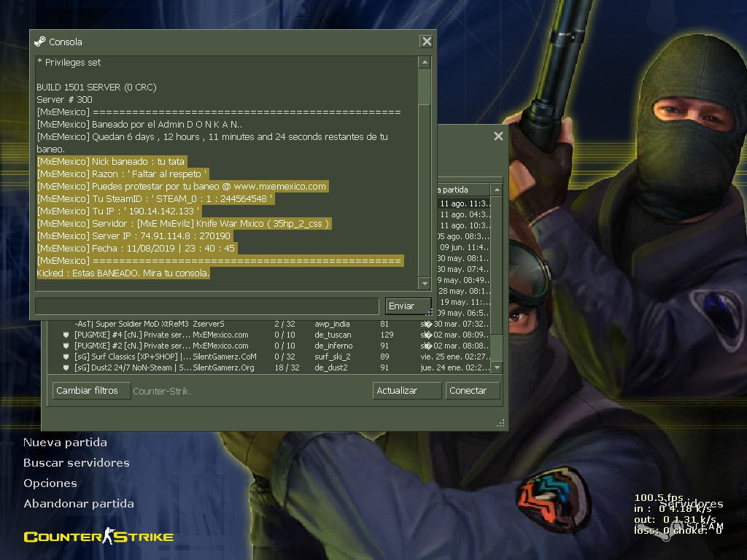Screen dimensions: 747x560
Task: Click the server list scroll down arrow
Action: (x=497, y=367)
